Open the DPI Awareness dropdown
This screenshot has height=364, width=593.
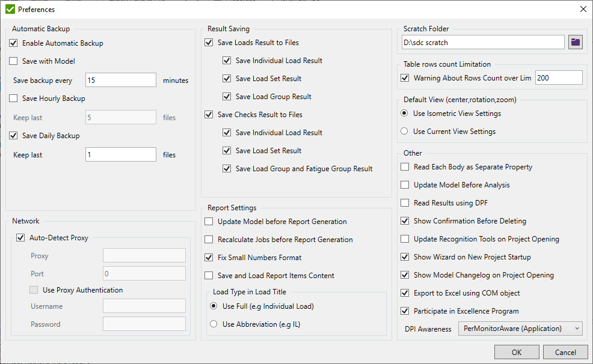[x=520, y=328]
